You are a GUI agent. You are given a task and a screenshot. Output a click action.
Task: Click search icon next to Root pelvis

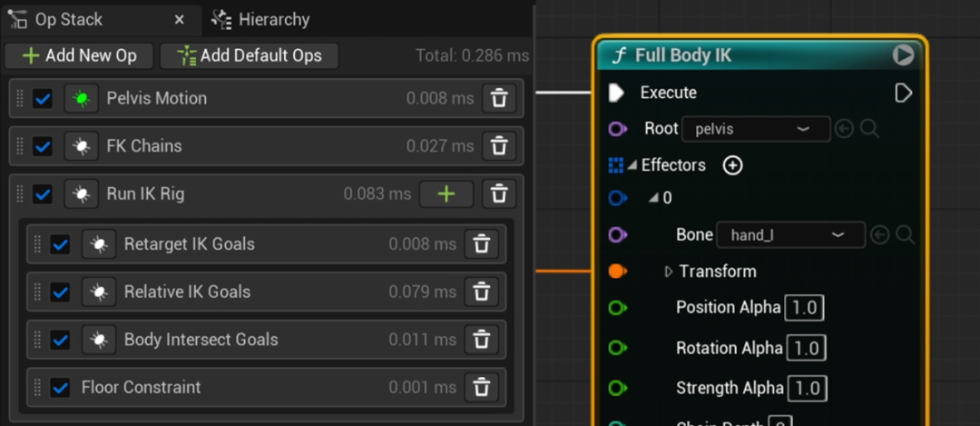pyautogui.click(x=869, y=130)
